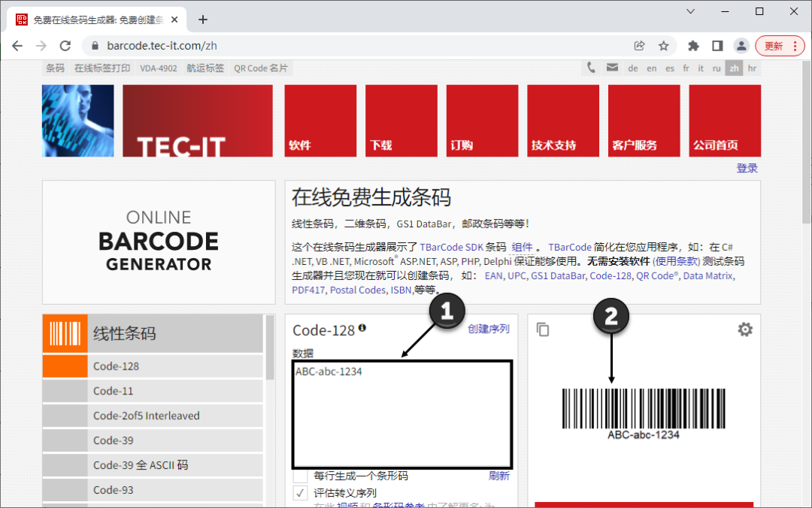Image resolution: width=812 pixels, height=508 pixels.
Task: Close the 免费在线条码生成器 tab
Action: coord(174,20)
